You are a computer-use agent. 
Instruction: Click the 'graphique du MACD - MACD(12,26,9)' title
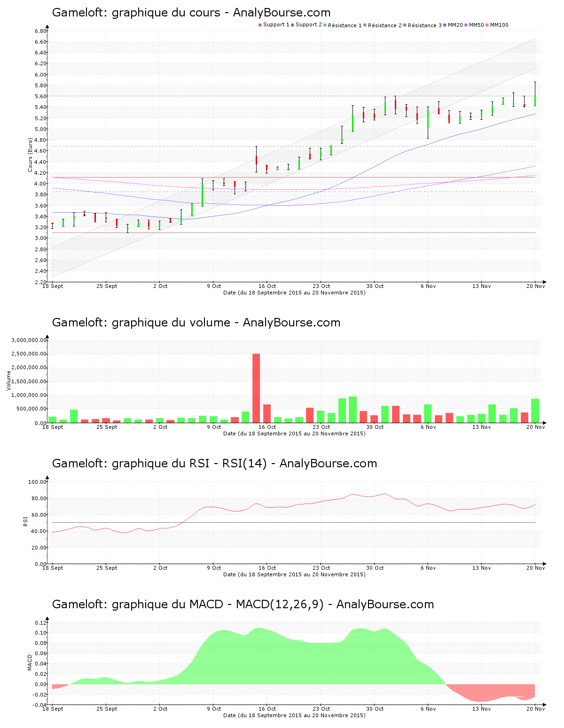[x=218, y=604]
